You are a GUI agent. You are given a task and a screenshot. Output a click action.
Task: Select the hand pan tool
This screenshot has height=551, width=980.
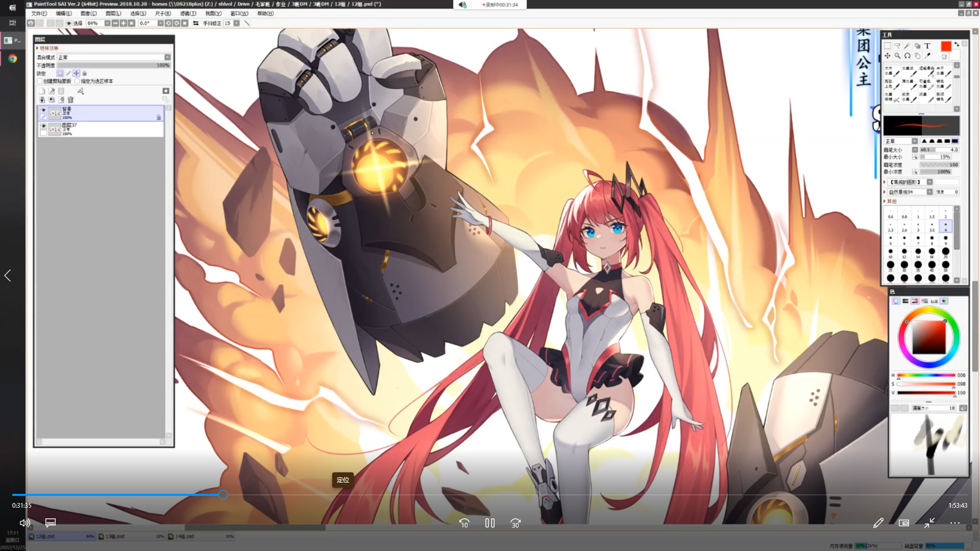(918, 56)
